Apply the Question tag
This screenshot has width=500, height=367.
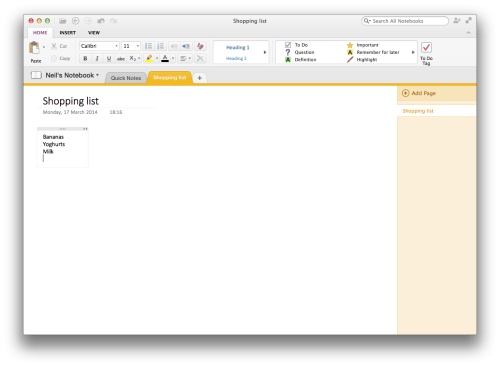(x=300, y=52)
